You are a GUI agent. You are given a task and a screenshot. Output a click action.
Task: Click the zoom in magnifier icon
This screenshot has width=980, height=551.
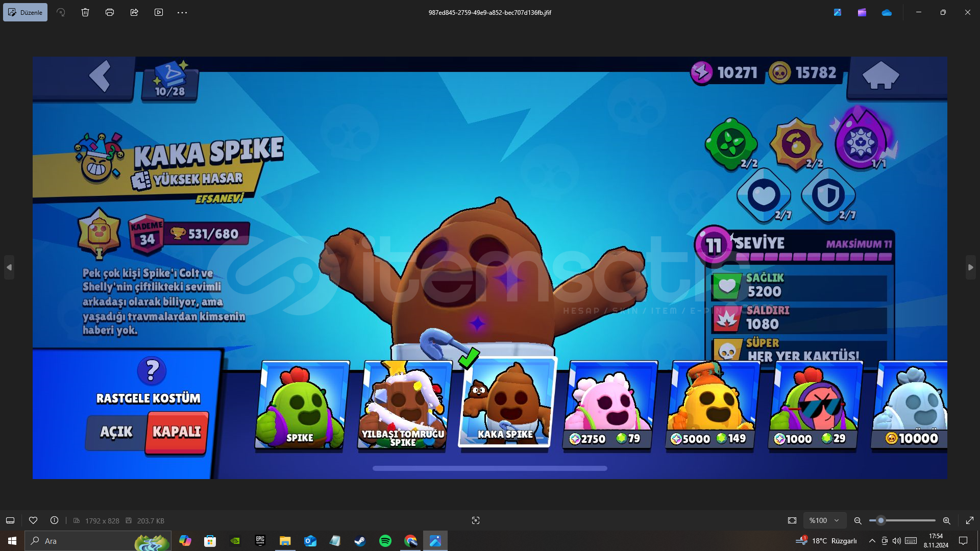947,520
